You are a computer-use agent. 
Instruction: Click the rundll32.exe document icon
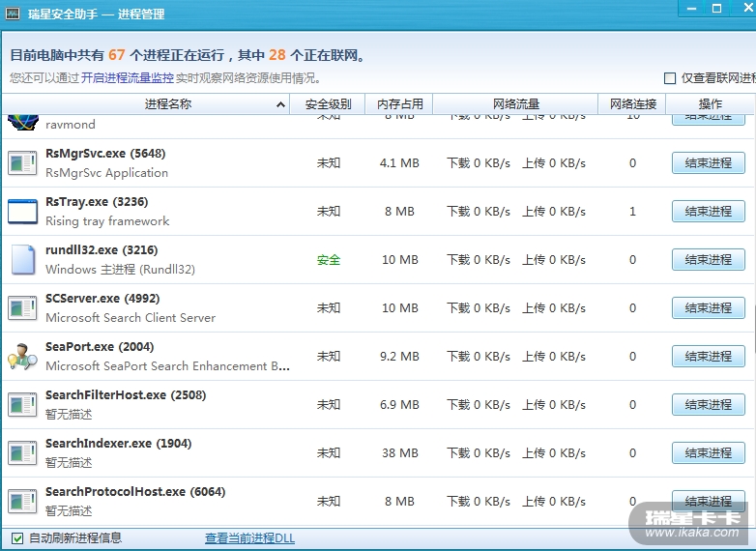(x=22, y=259)
